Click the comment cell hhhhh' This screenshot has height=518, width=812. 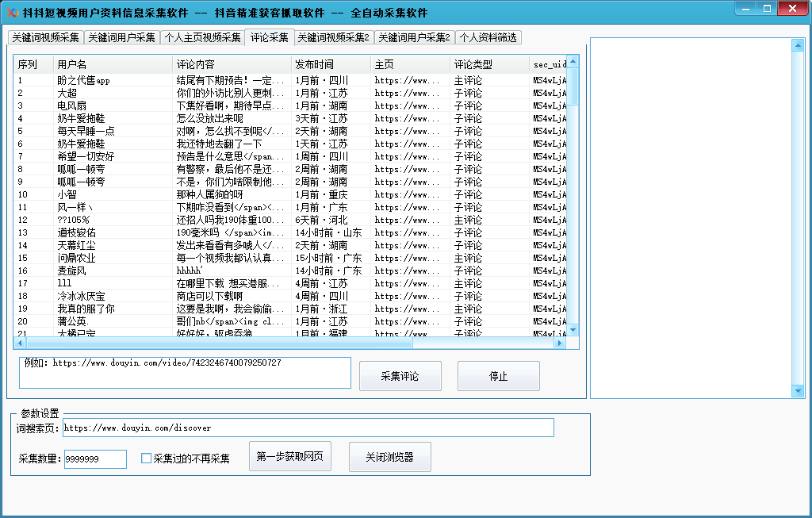point(190,271)
